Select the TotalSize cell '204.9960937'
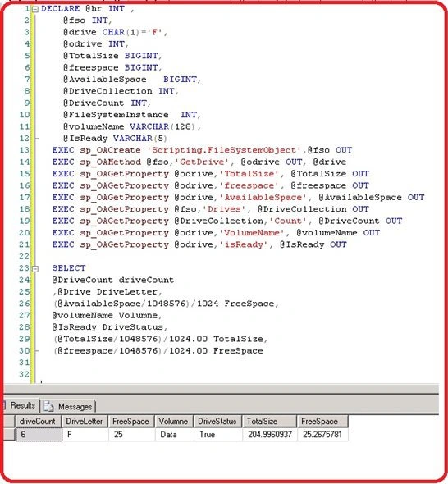448x484 pixels. (x=270, y=435)
